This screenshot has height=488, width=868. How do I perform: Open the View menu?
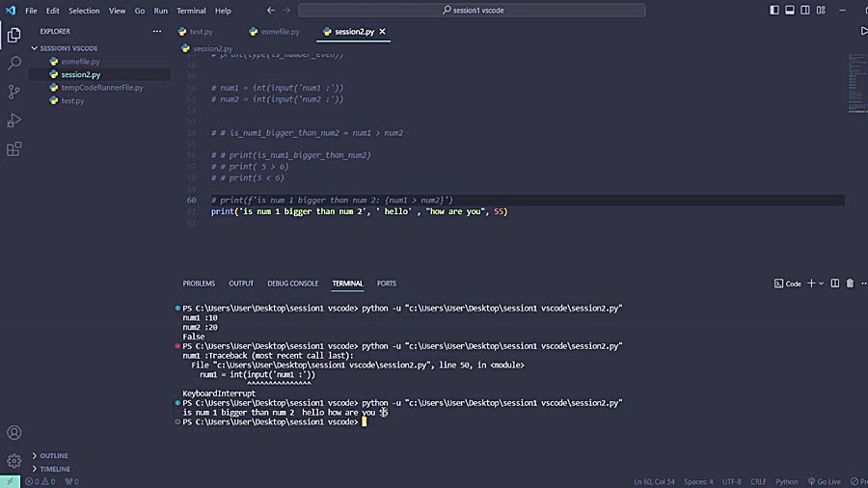(117, 11)
